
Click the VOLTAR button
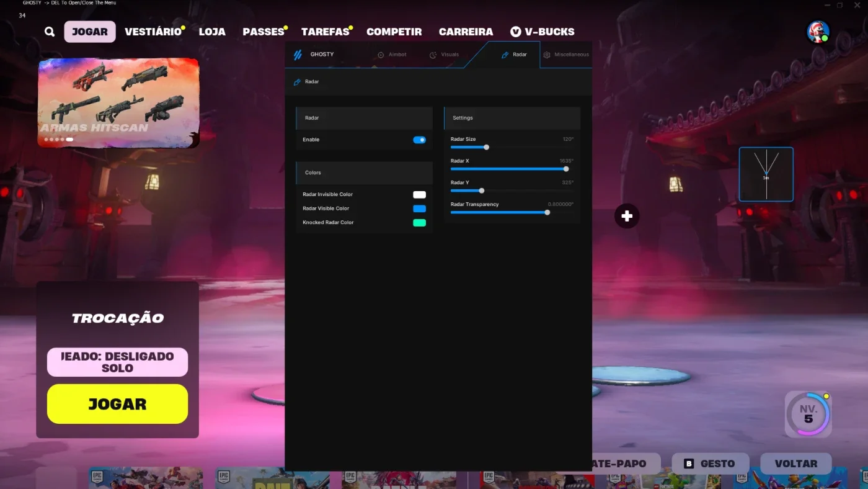pyautogui.click(x=795, y=464)
